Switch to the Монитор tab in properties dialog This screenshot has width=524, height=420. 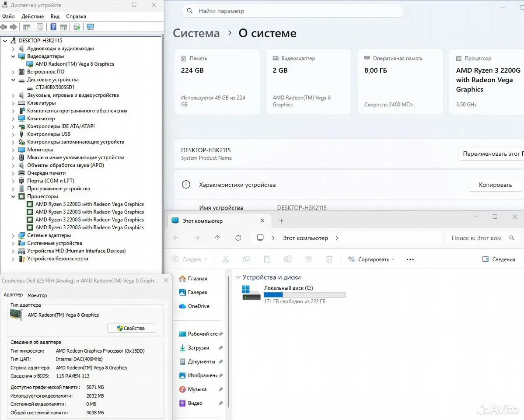coord(37,295)
